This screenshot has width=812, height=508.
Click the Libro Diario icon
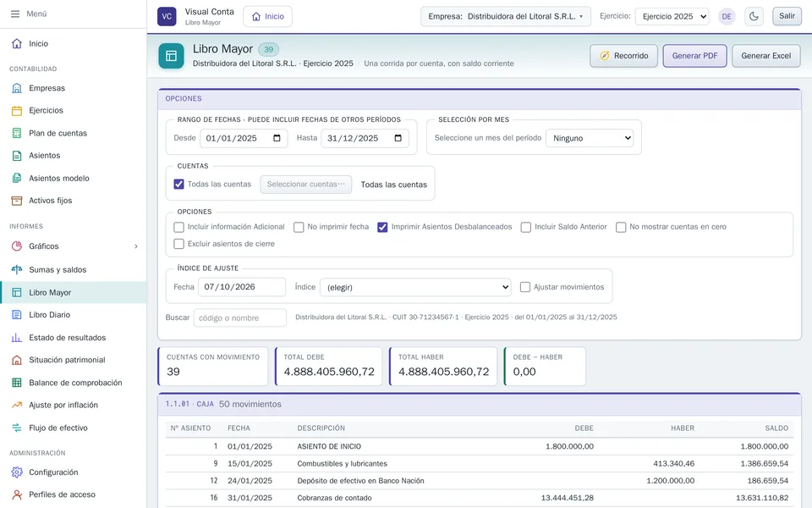click(x=17, y=315)
